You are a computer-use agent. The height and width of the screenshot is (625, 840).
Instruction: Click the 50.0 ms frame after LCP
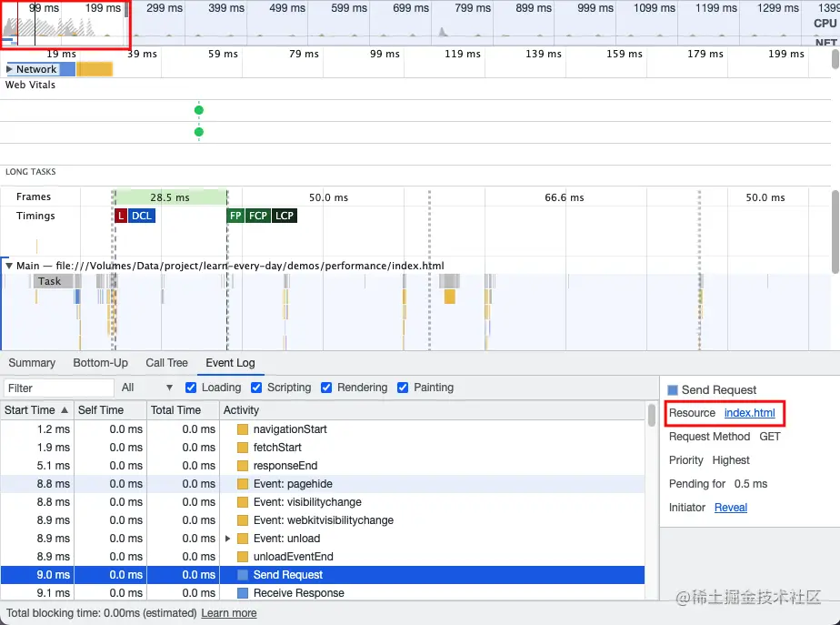pos(328,197)
